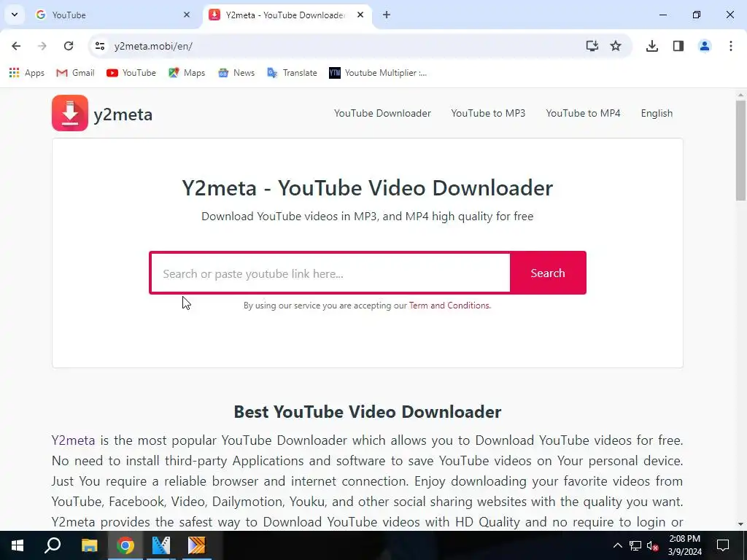The image size is (747, 560).
Task: Open the Apps bookmark shortcut
Action: (x=27, y=73)
